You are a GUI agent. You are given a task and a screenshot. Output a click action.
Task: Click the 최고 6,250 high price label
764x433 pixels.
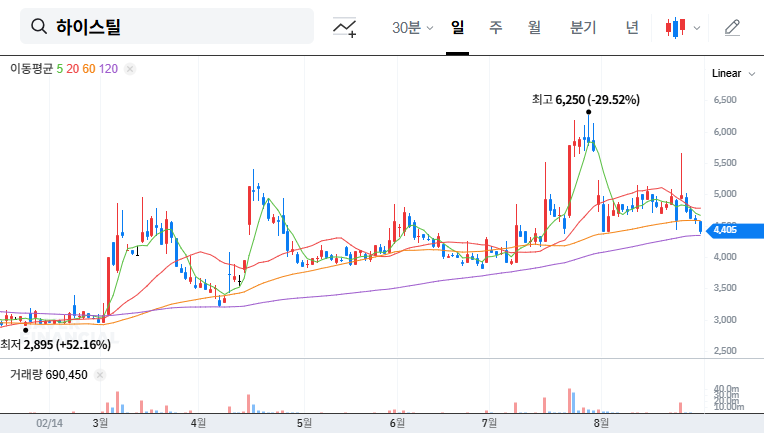[586, 100]
